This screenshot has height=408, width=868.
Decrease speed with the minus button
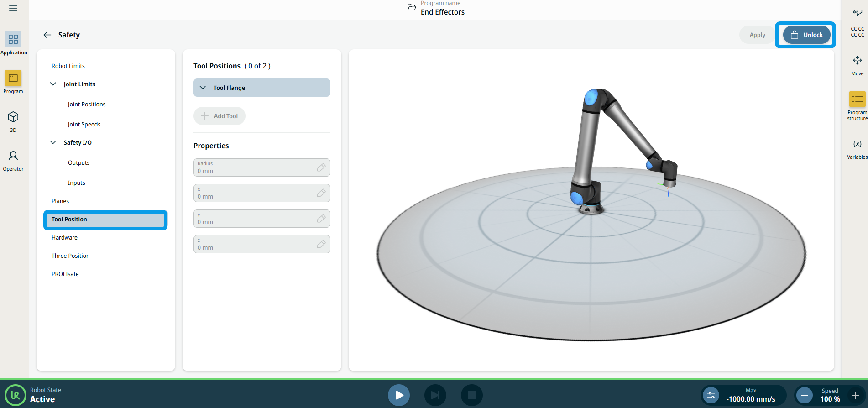[x=805, y=395]
